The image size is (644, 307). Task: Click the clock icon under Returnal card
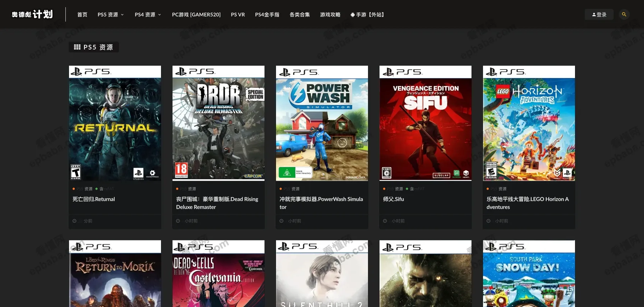[x=74, y=221]
